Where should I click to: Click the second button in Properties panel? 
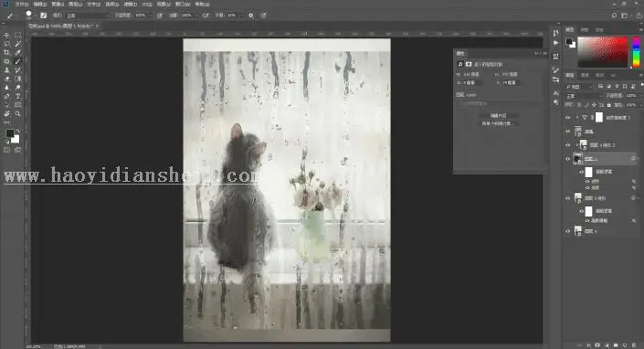pyautogui.click(x=498, y=123)
